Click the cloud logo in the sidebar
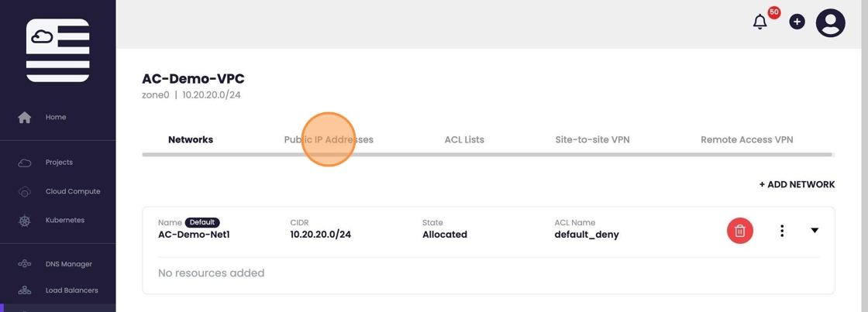 (x=57, y=50)
